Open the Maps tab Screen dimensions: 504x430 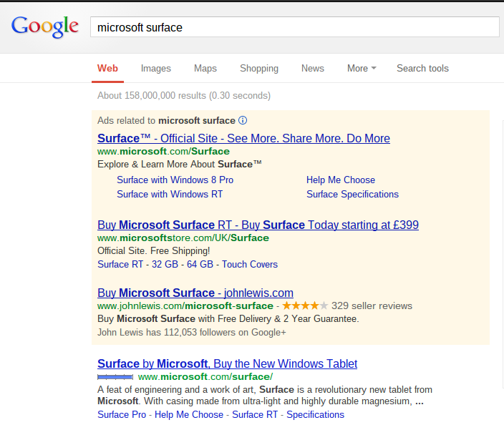tap(205, 69)
